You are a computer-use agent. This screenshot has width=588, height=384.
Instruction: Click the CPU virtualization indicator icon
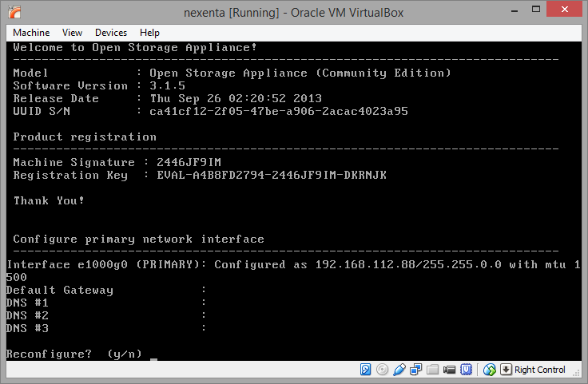[466, 370]
